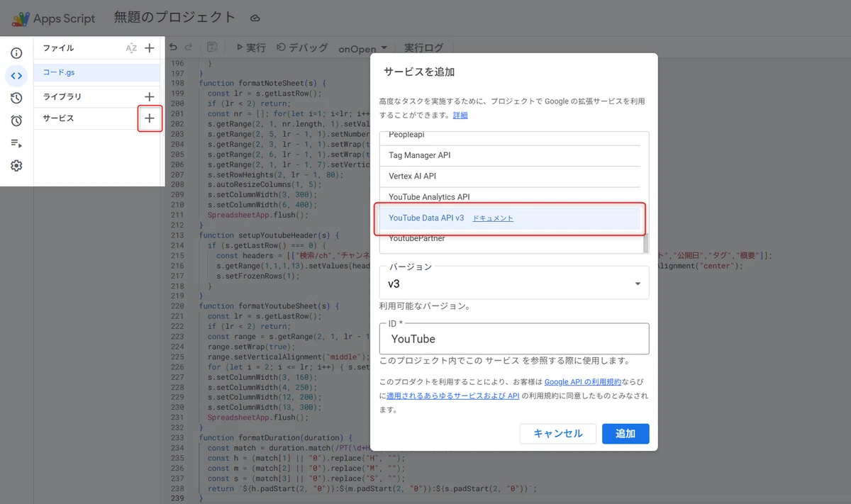This screenshot has height=504, width=851.
Task: Click the ライブラリ section label
Action: 62,96
